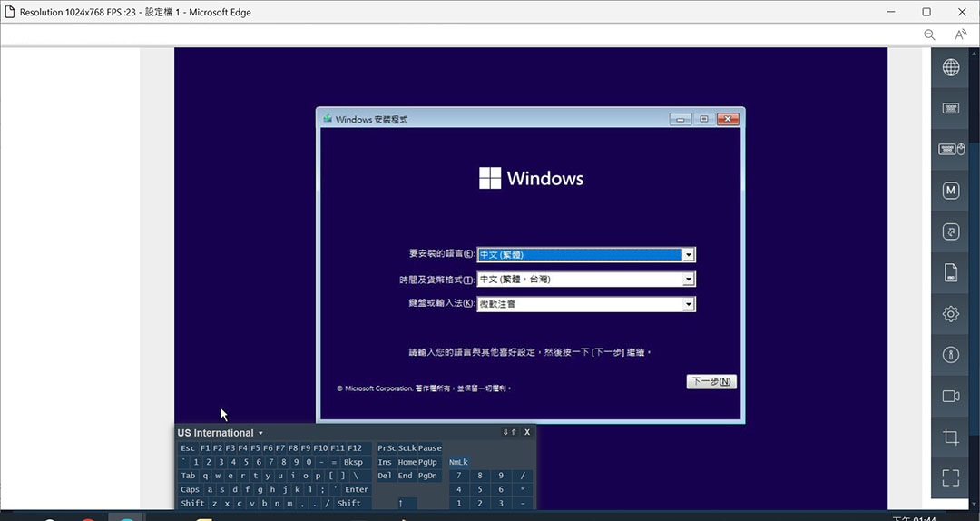Click the Home key on virtual keyboard

coord(407,462)
